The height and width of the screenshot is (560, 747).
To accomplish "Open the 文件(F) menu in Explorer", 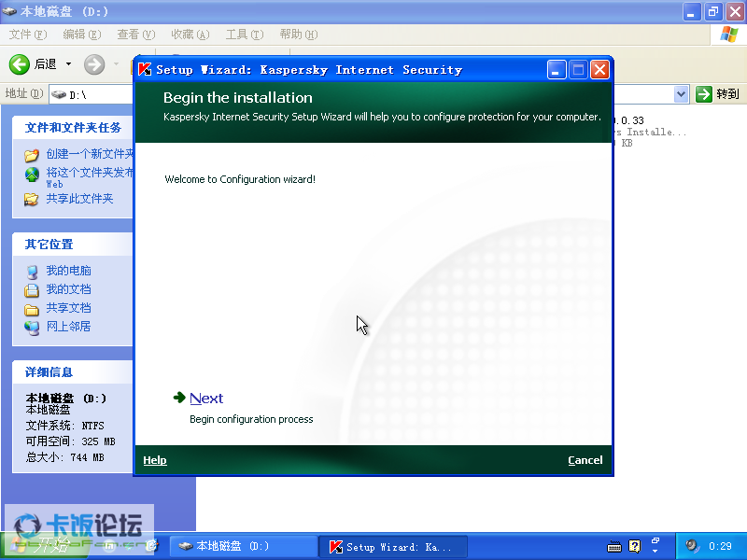I will point(28,35).
